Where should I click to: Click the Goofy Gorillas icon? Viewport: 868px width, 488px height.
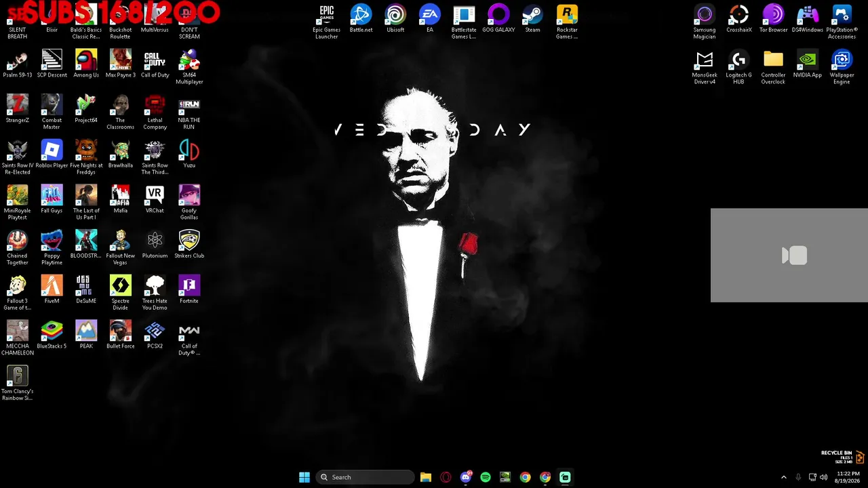click(x=189, y=202)
